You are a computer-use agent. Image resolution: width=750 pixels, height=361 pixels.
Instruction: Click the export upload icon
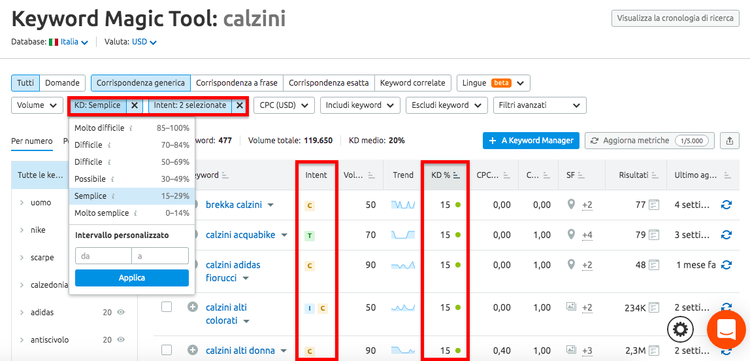coord(729,141)
